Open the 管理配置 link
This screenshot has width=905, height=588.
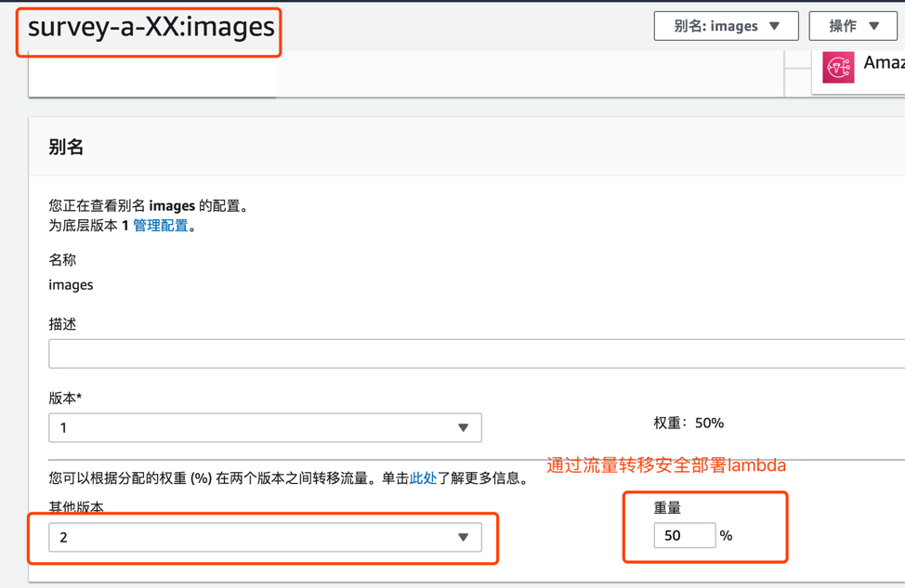tap(161, 226)
